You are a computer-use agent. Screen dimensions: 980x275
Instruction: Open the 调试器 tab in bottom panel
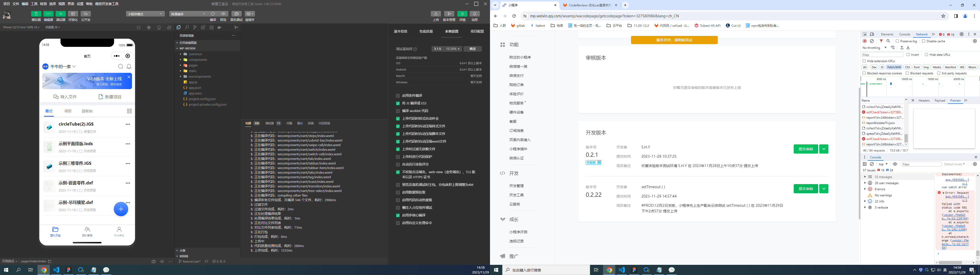tap(269, 123)
